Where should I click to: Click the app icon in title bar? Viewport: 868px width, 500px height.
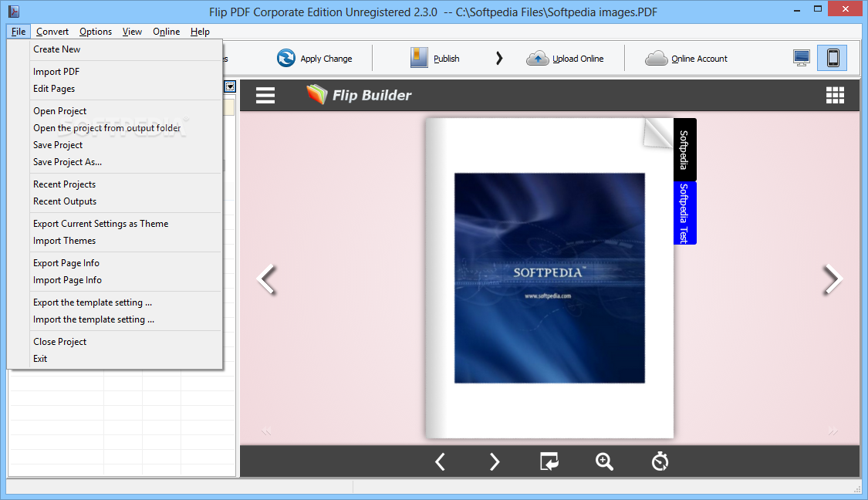click(x=14, y=11)
